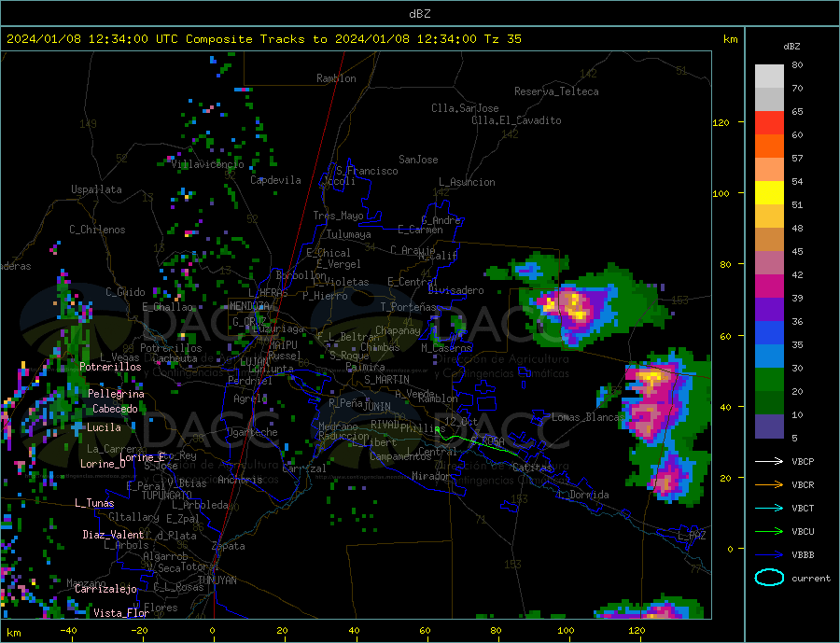Viewport: 840px width, 643px height.
Task: Click the JUNIN label
Action: (x=377, y=407)
